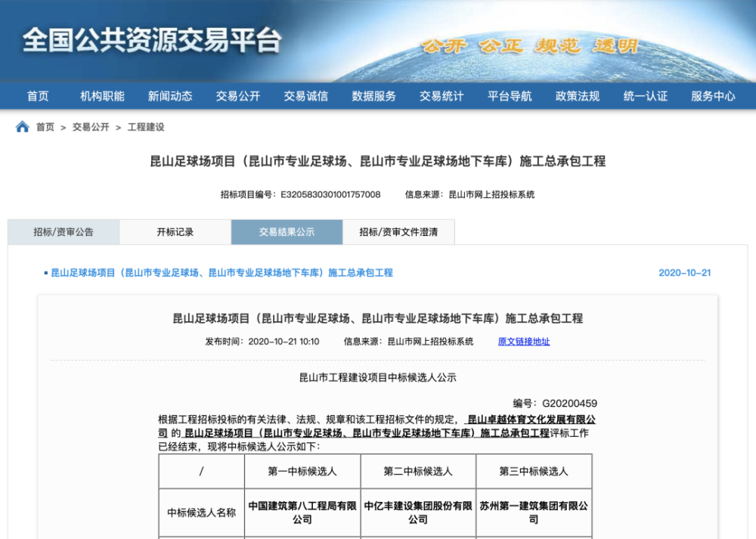Viewport: 756px width, 539px height.
Task: Click the underlined 昆山卓越体育文化发展有限公司 text
Action: click(531, 420)
